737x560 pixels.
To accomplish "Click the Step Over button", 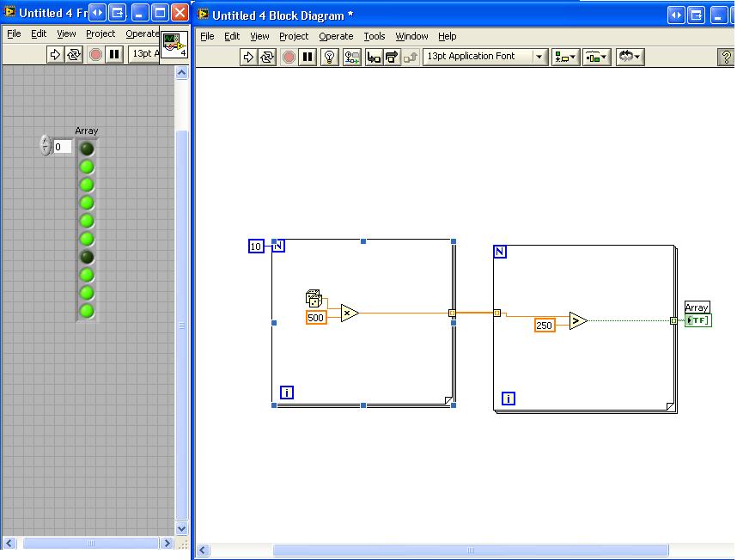I will pyautogui.click(x=392, y=57).
